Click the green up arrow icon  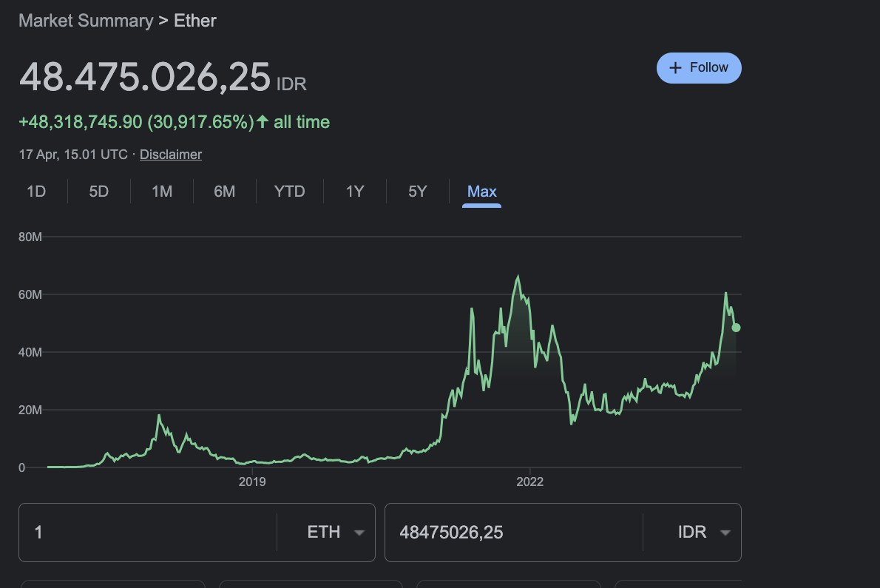[262, 121]
